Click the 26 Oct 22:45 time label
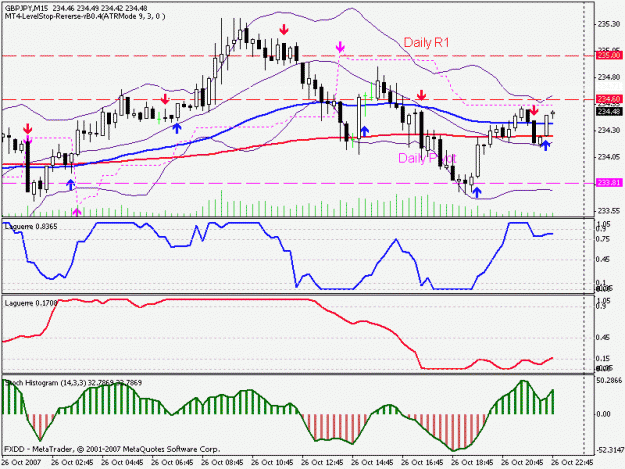The width and height of the screenshot is (625, 469). [x=573, y=463]
